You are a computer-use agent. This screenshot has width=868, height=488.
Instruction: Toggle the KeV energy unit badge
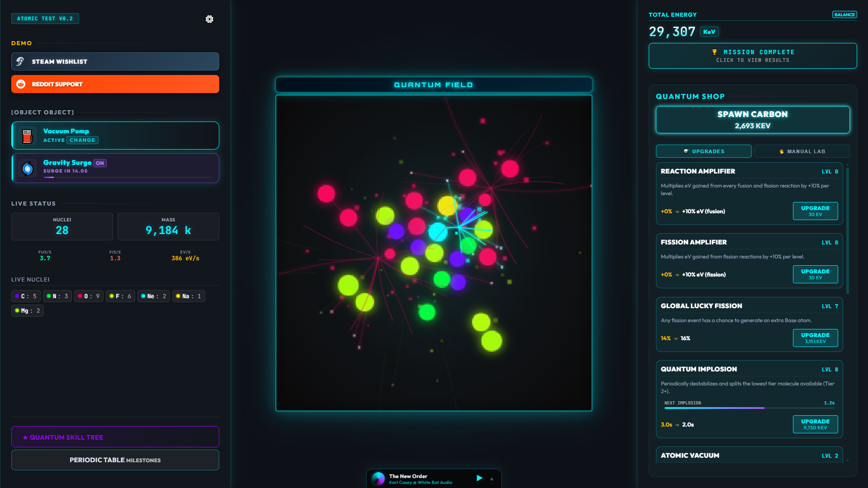click(709, 32)
